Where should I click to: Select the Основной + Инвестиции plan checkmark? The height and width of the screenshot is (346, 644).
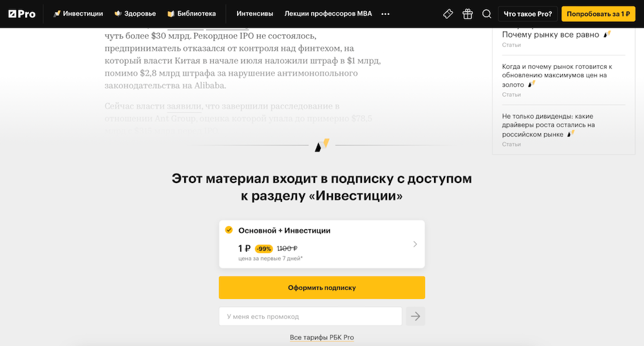point(229,230)
